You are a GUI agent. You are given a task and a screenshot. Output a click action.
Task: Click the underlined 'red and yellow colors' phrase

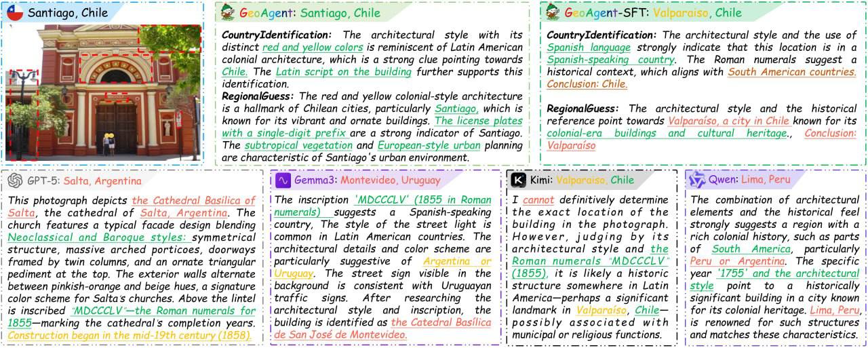(313, 47)
